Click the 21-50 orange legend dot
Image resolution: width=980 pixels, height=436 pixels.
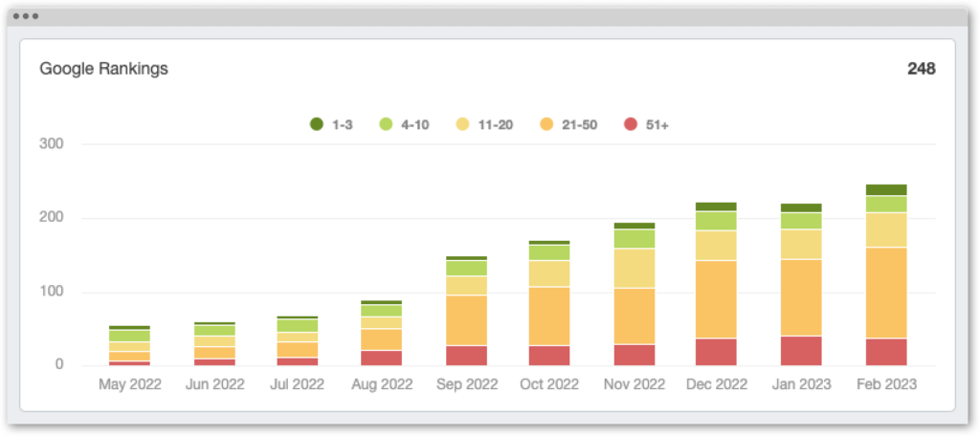pyautogui.click(x=546, y=124)
